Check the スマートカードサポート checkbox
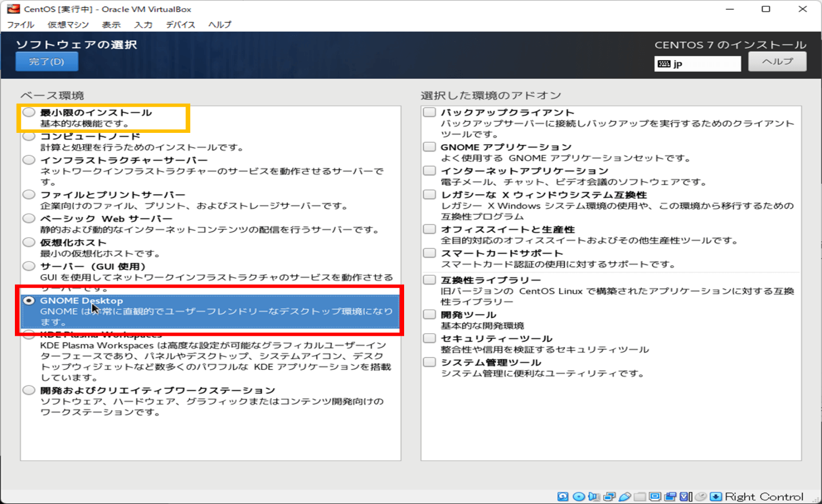 (429, 253)
